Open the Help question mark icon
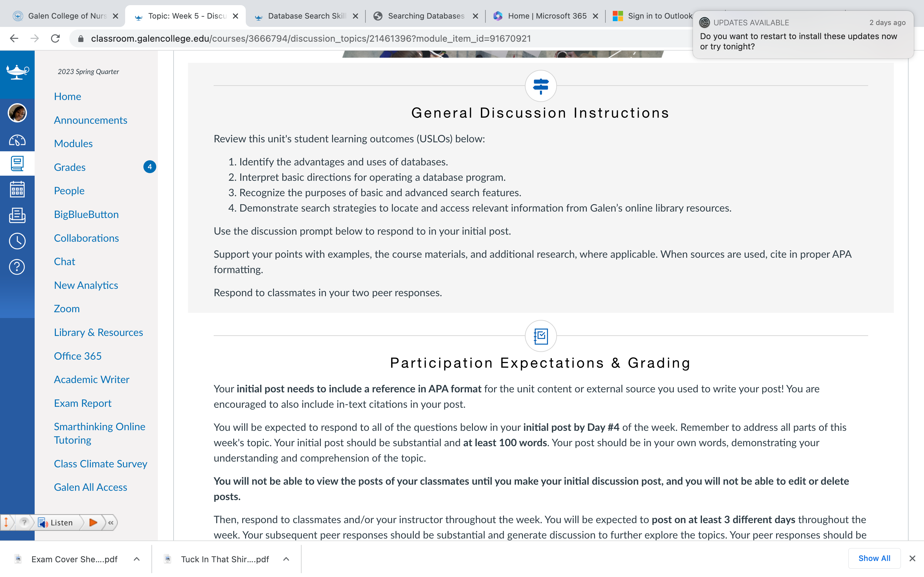The height and width of the screenshot is (577, 924). (x=17, y=267)
